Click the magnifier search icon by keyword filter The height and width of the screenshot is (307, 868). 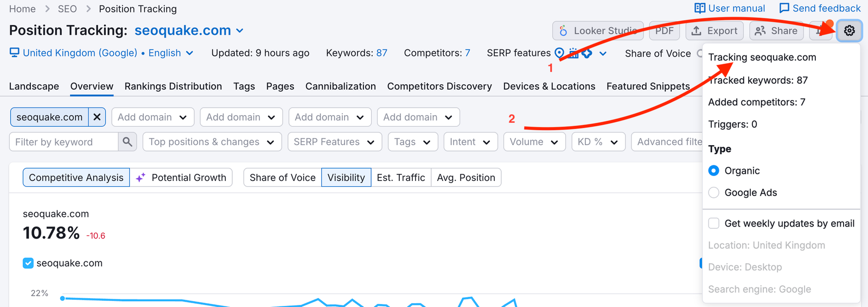[127, 142]
